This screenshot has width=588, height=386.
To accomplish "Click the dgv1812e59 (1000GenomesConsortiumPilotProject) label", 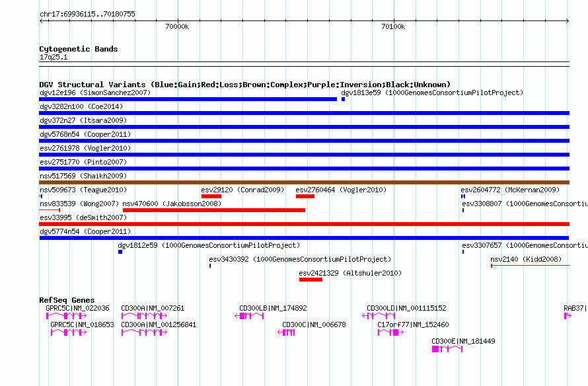I will point(209,245).
